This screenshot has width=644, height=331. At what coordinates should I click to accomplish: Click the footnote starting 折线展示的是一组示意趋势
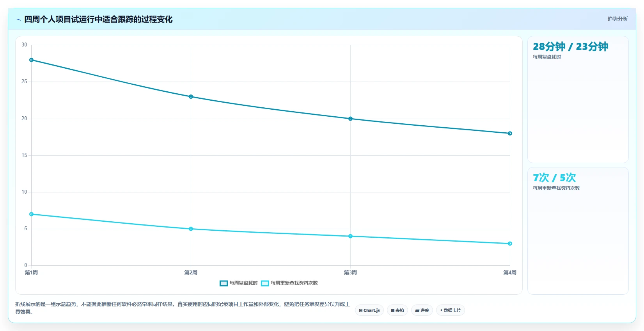coord(183,308)
